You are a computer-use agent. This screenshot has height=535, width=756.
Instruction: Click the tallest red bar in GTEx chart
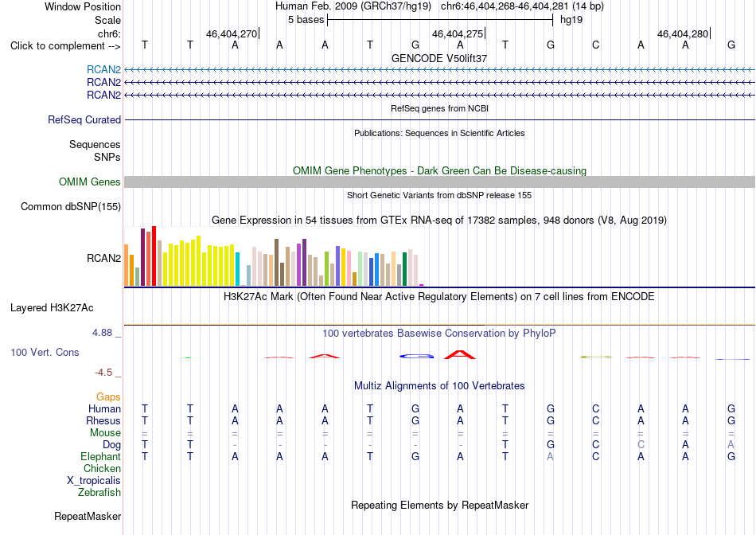pos(154,256)
